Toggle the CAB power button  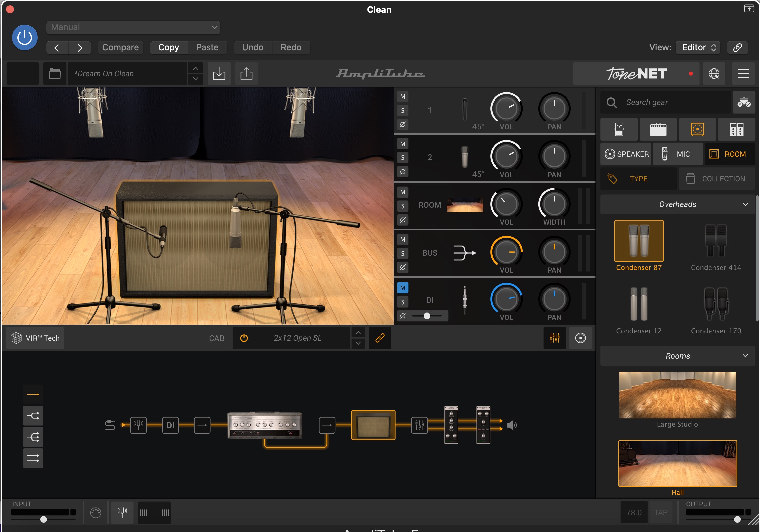[244, 338]
